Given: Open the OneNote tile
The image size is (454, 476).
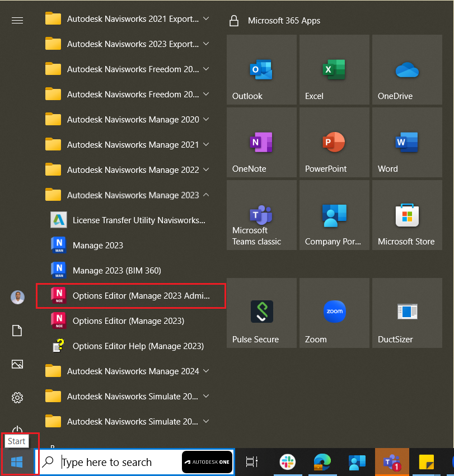Looking at the screenshot, I should (x=261, y=143).
